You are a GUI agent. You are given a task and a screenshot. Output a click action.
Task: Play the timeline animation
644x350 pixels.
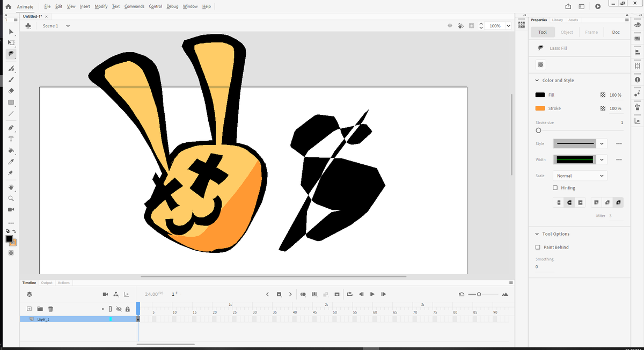pyautogui.click(x=372, y=294)
